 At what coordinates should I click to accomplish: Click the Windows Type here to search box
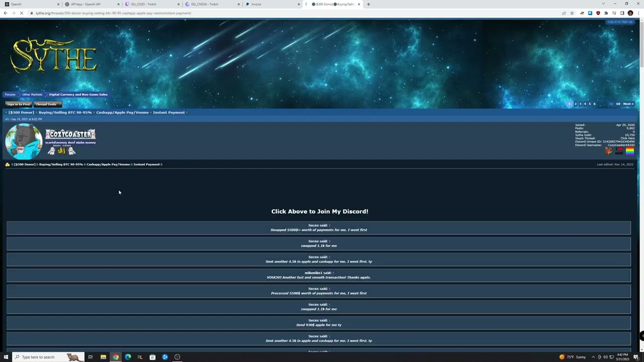coord(48,357)
